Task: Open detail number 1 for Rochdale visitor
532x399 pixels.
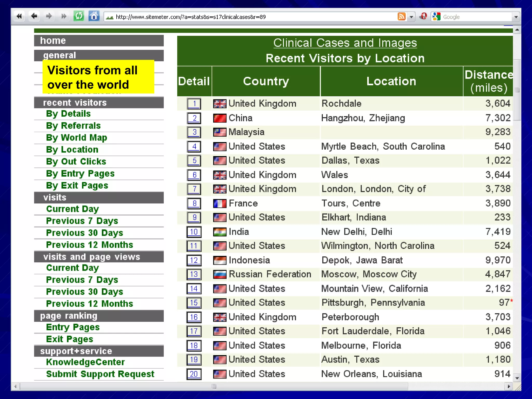Action: coord(194,104)
